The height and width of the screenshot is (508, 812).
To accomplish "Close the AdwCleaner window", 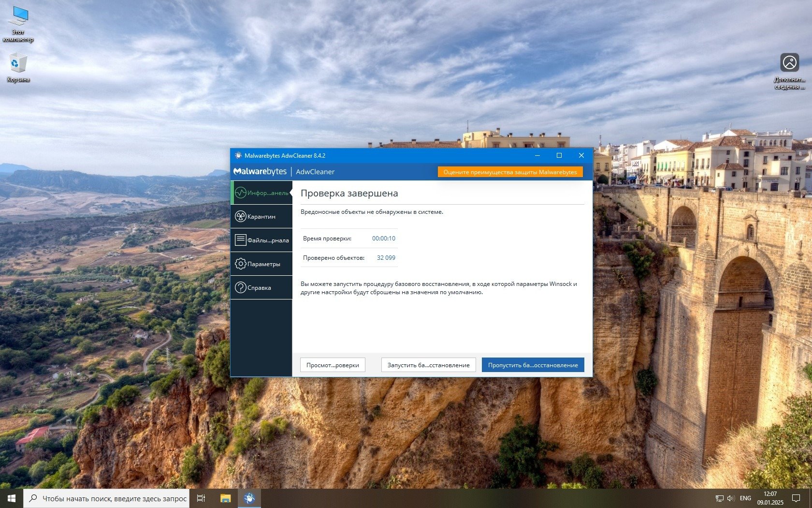I will click(581, 155).
